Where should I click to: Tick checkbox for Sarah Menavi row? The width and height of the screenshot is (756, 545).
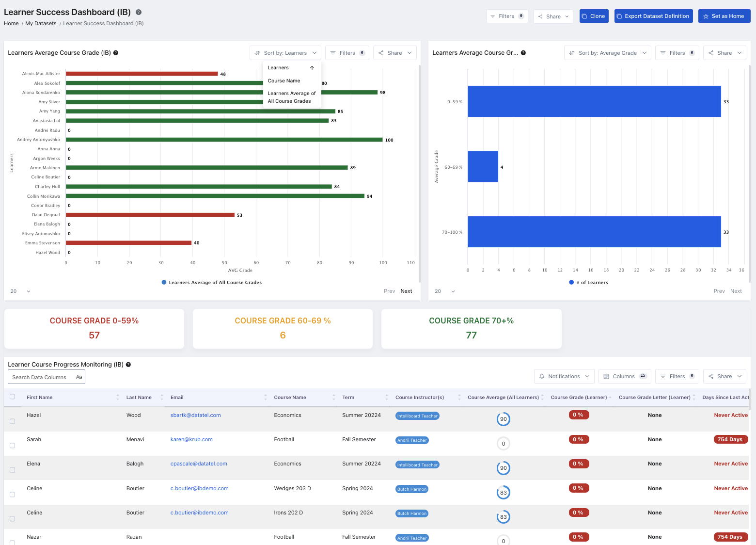[x=13, y=446]
